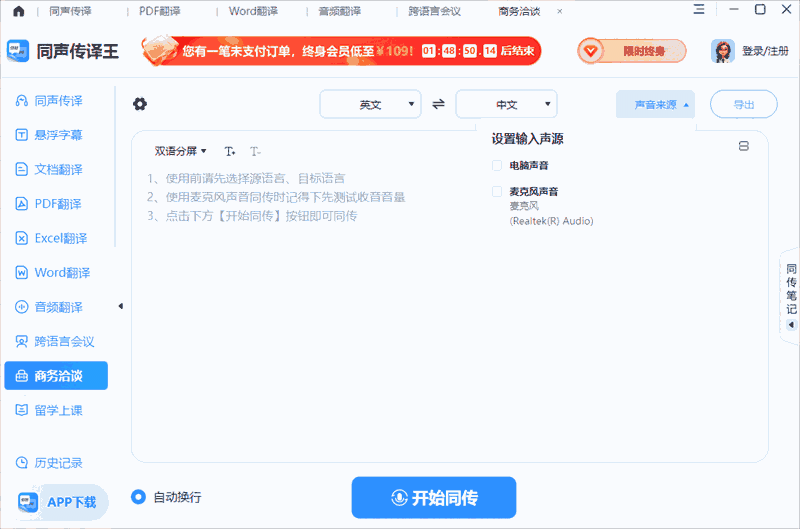Click the 留学上课 sidebar icon
This screenshot has width=800, height=529.
[21, 410]
